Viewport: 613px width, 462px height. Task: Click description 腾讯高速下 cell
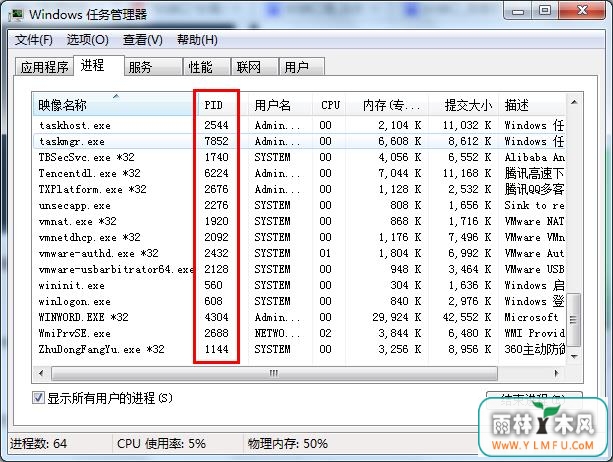point(534,173)
